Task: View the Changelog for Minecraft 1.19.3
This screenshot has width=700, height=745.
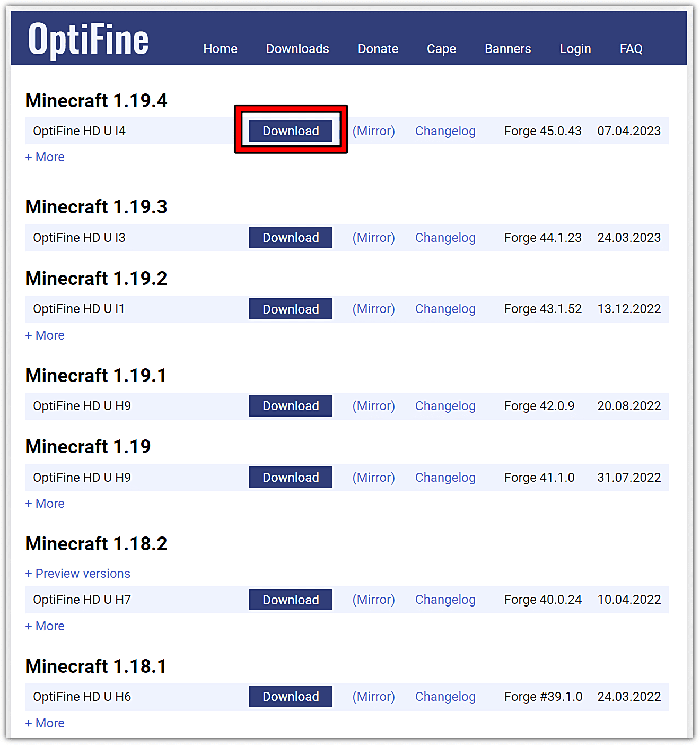Action: pos(445,237)
